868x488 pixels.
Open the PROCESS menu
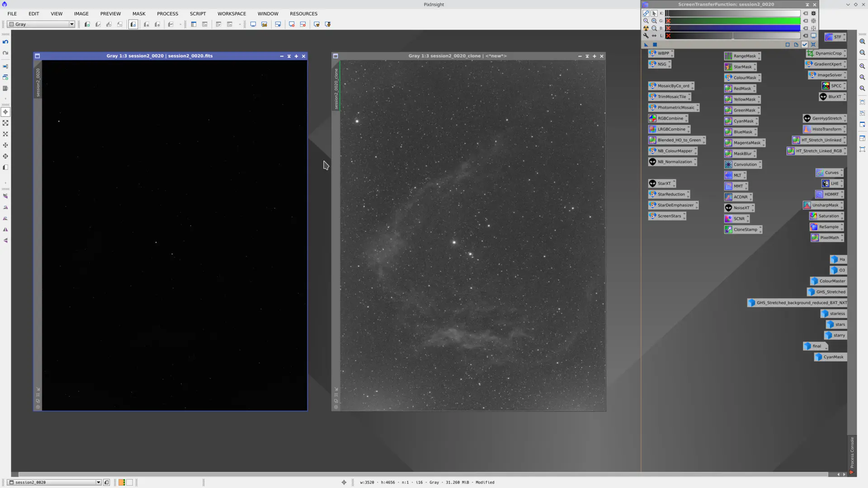tap(167, 14)
